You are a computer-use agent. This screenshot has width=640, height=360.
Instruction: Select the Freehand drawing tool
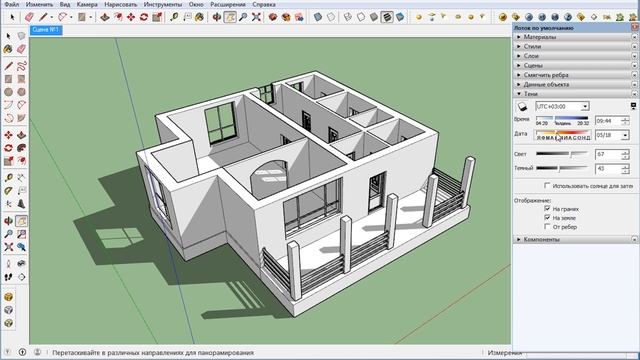[x=22, y=66]
